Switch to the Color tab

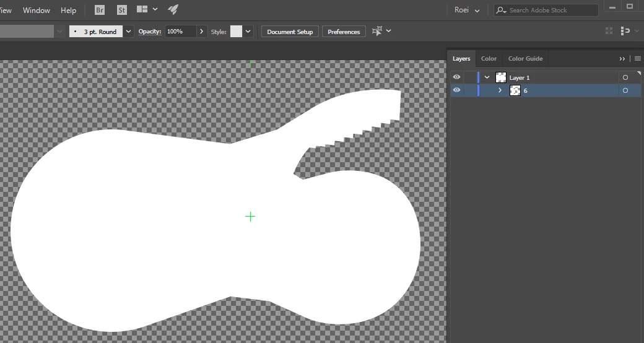click(489, 58)
